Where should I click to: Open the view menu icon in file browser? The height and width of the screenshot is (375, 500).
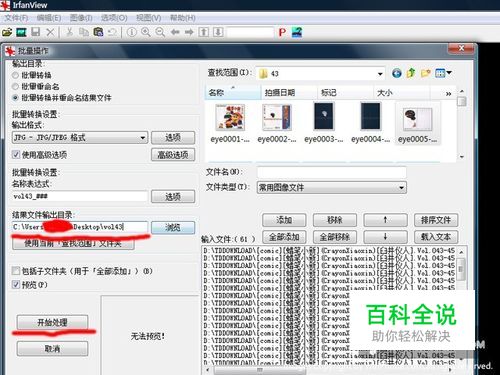click(443, 73)
